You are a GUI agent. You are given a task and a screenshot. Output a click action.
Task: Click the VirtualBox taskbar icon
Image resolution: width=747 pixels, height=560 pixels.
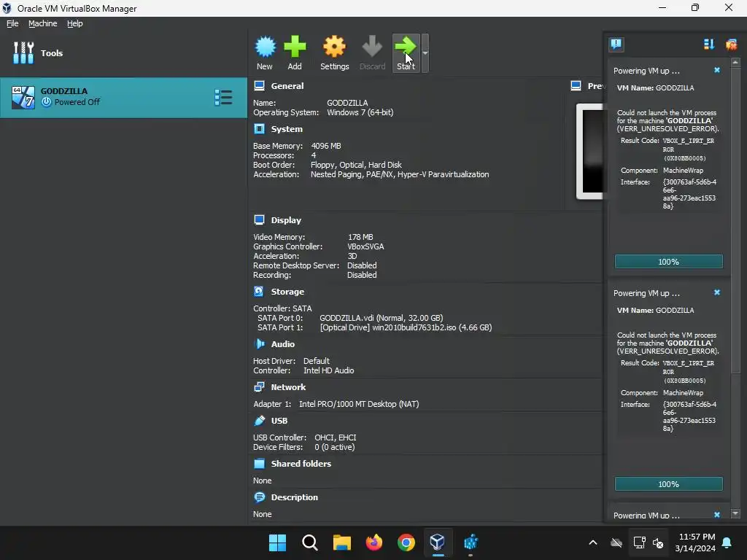click(x=438, y=542)
